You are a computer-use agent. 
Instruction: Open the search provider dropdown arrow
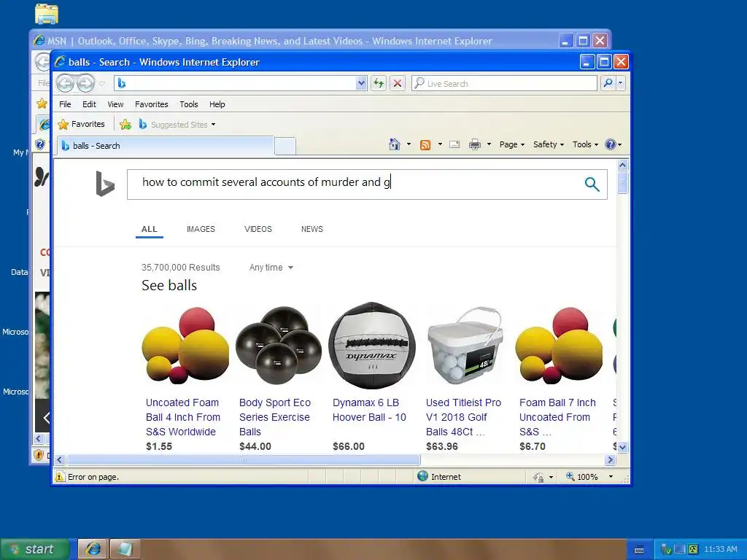point(620,83)
